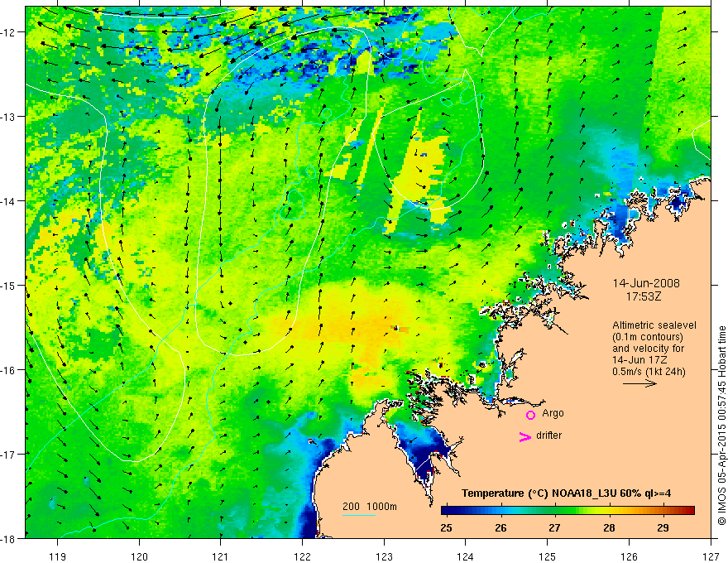Click the 'drifter' legend label
This screenshot has width=728, height=563.
[548, 435]
